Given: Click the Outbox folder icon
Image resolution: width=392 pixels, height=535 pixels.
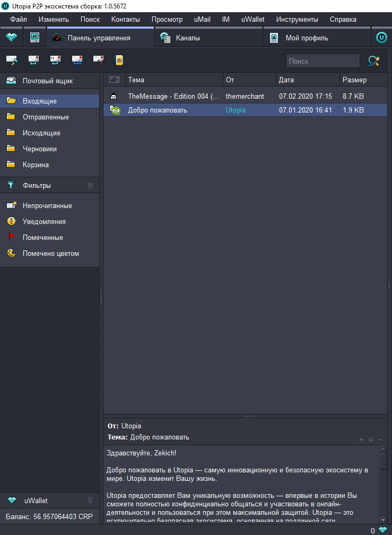Looking at the screenshot, I should click(x=11, y=132).
